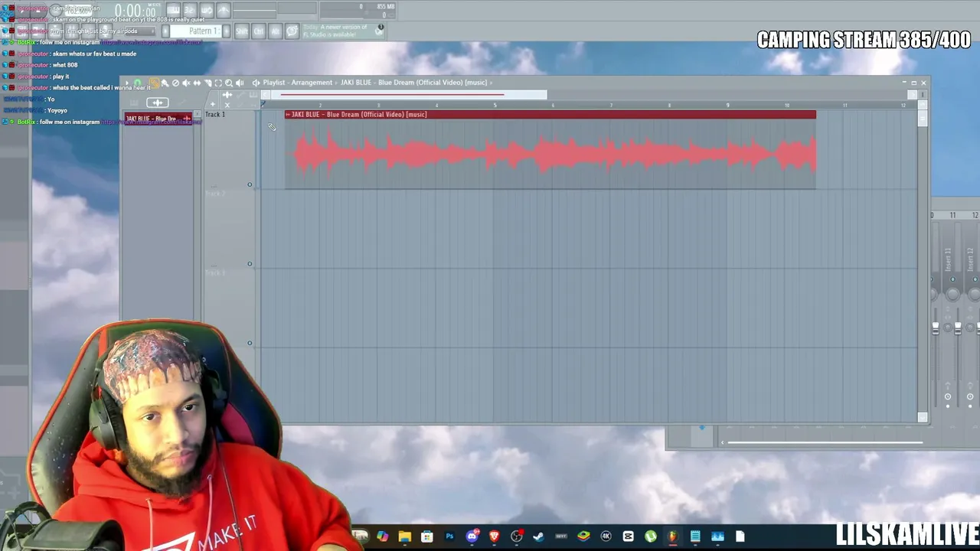This screenshot has height=551, width=980.
Task: Show audio clip focus waveform icon
Action: (227, 95)
